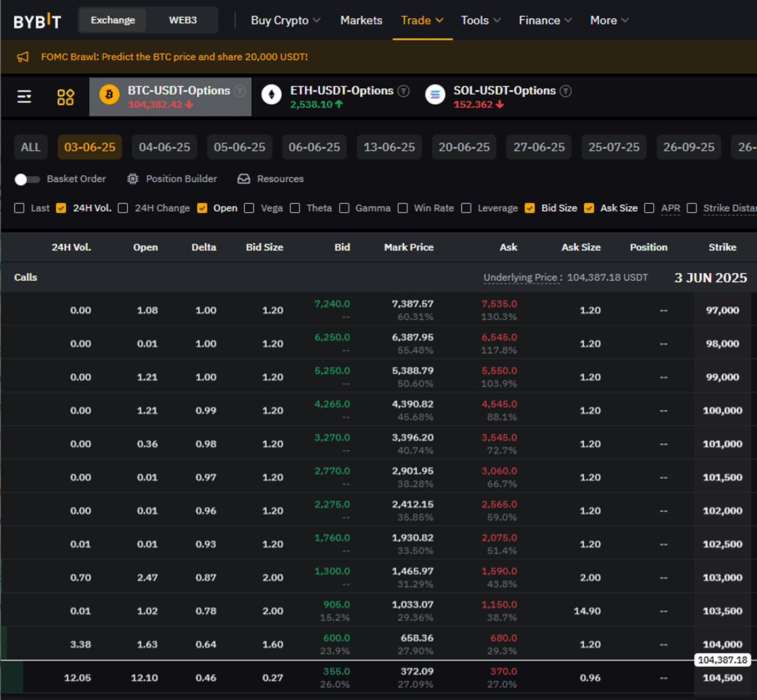Enable the Strike Distance checkbox
This screenshot has width=757, height=700.
pyautogui.click(x=692, y=208)
